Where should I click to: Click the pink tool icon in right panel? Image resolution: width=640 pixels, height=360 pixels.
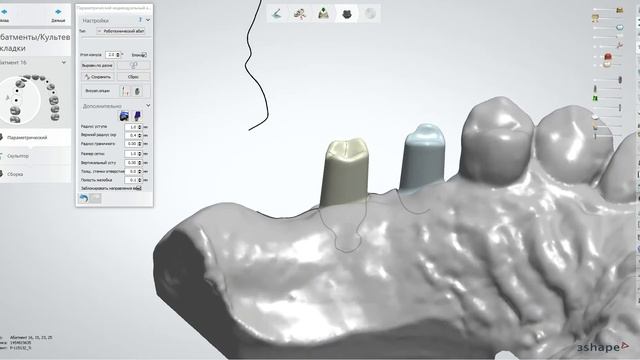click(620, 45)
